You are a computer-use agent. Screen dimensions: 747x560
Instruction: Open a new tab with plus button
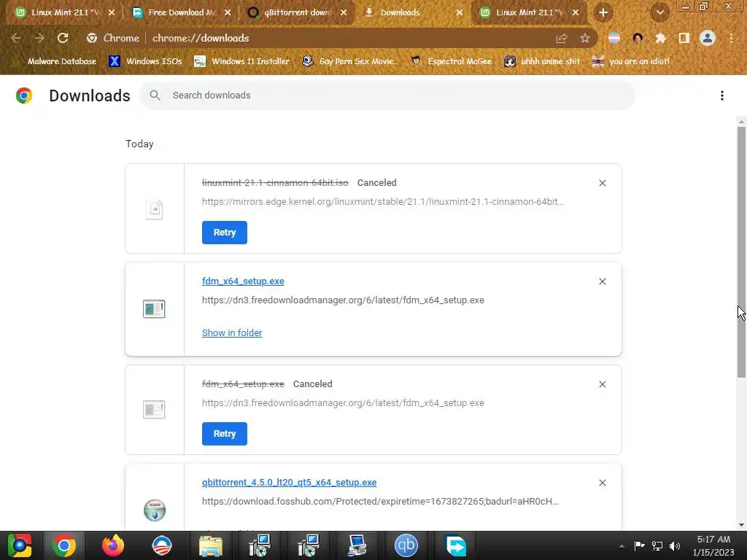click(x=603, y=13)
